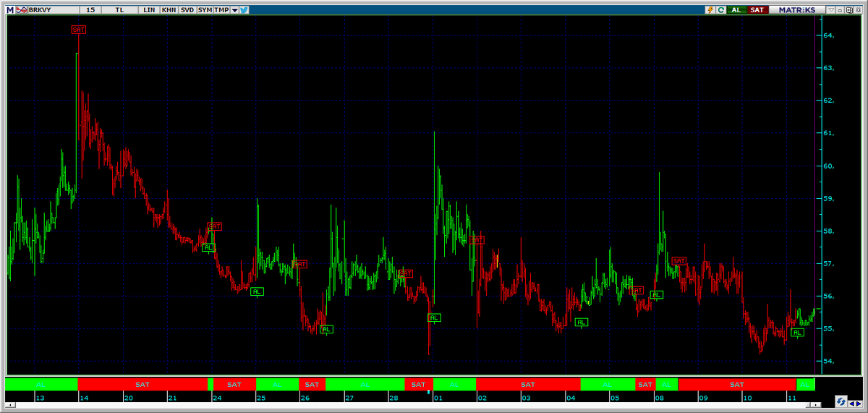This screenshot has width=868, height=413.
Task: Click the AL band above date 27
Action: coord(365,384)
